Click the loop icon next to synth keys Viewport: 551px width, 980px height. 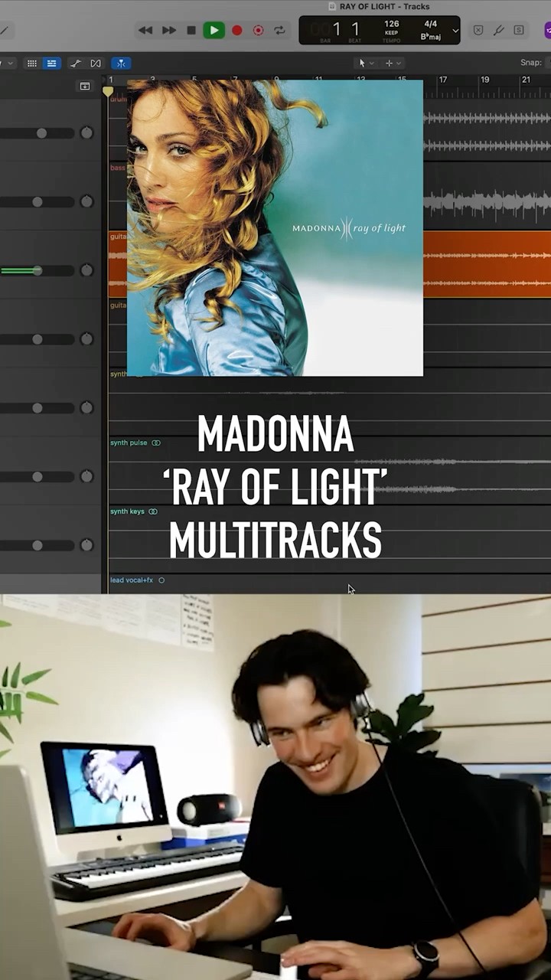(153, 511)
